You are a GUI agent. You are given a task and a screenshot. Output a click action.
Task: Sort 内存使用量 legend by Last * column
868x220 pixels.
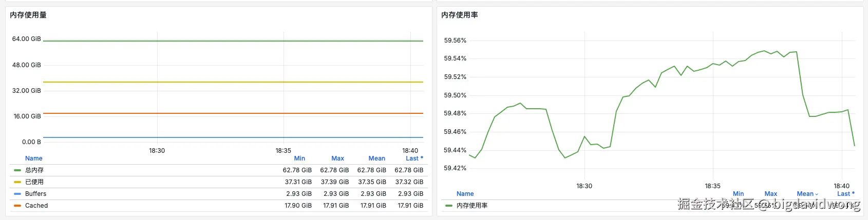click(414, 158)
